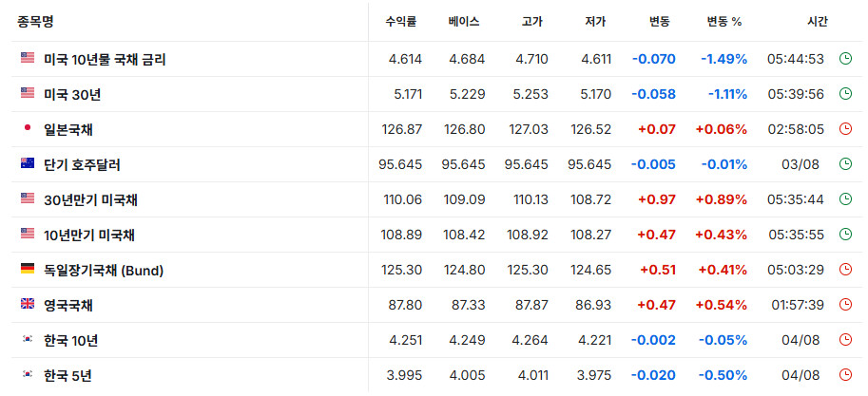Click the clock icon in 미국 30년 row
The image size is (868, 396).
coord(845,94)
